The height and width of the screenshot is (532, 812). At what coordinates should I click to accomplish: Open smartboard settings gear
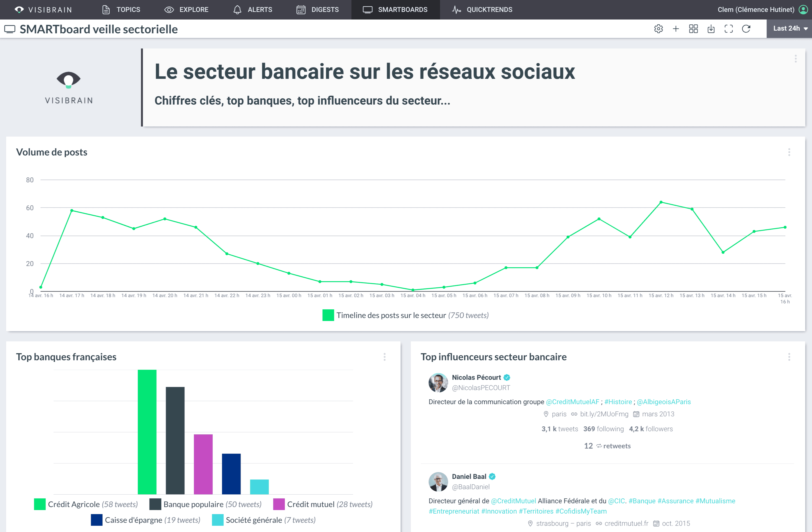coord(658,29)
